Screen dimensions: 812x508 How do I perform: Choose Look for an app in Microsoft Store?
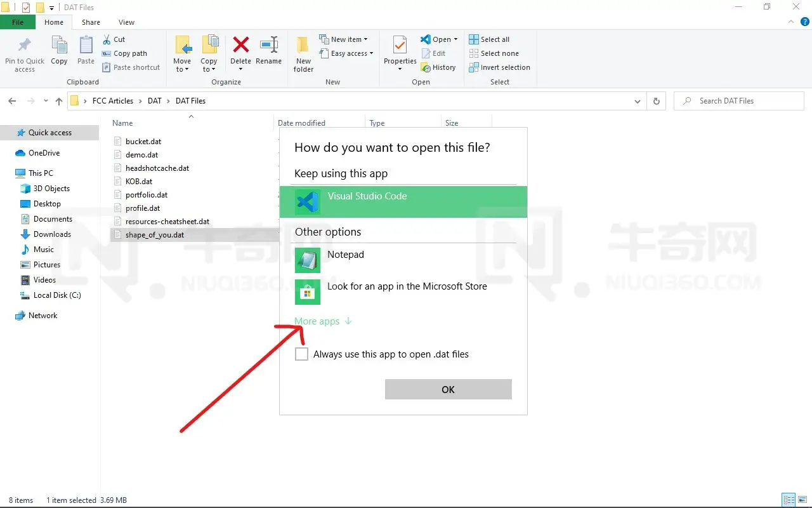point(403,291)
